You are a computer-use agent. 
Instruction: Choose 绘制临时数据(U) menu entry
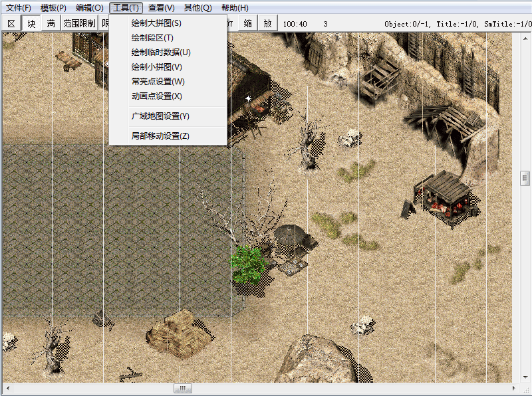168,52
